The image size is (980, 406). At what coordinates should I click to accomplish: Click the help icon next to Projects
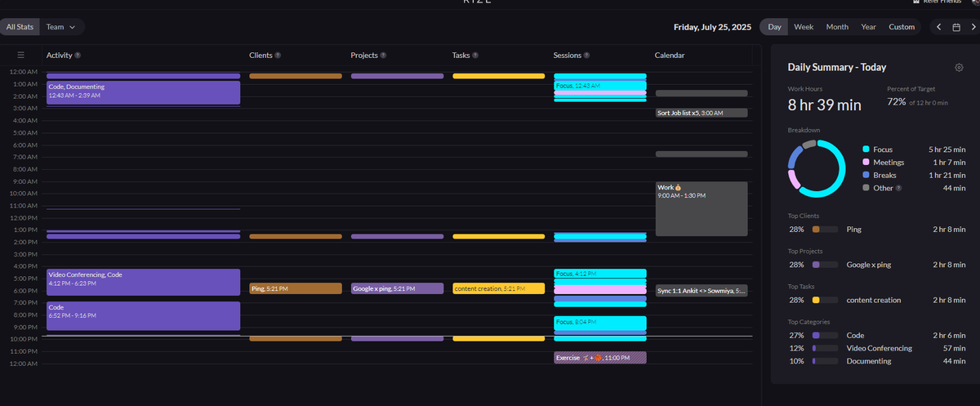point(383,56)
